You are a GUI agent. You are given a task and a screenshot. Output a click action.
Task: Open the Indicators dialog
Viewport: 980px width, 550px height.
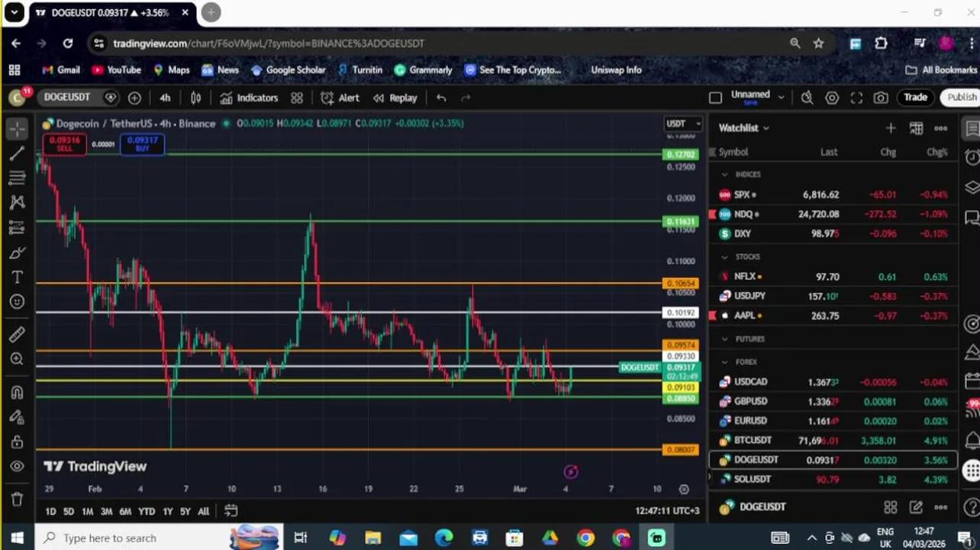coord(250,98)
